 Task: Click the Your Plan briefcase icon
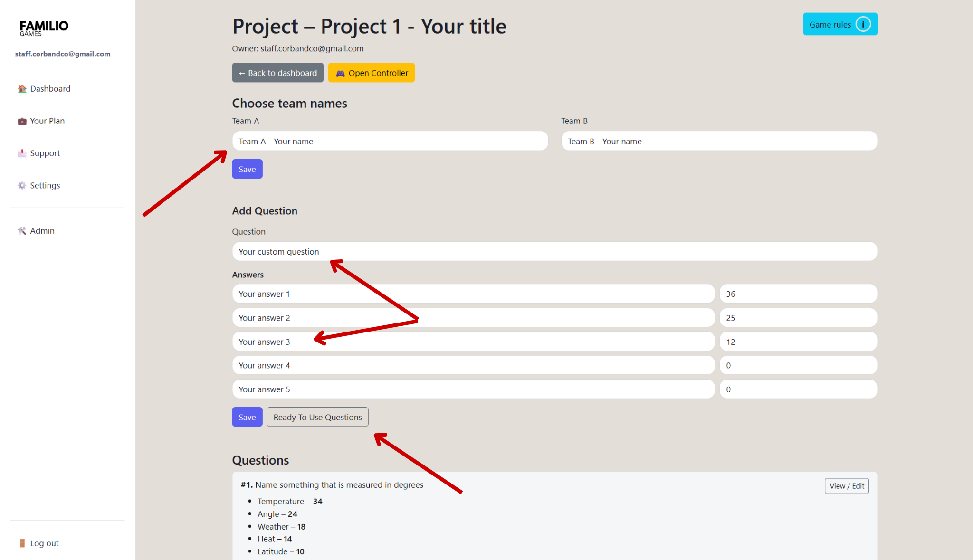[22, 121]
